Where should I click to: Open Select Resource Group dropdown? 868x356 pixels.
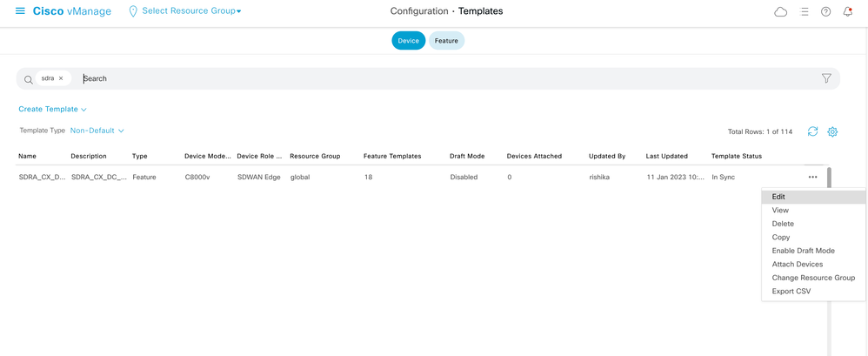[x=191, y=11]
